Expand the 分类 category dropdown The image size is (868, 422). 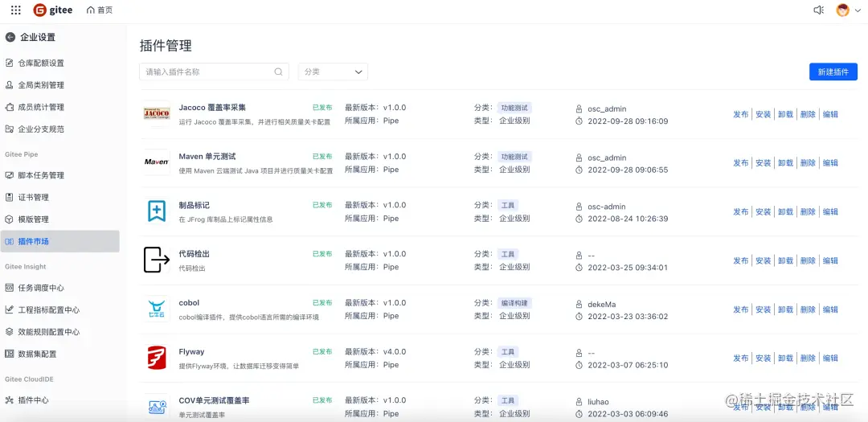click(333, 72)
